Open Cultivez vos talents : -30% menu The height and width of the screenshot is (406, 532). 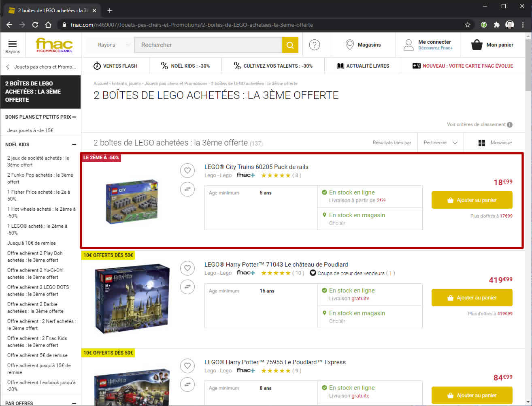273,66
